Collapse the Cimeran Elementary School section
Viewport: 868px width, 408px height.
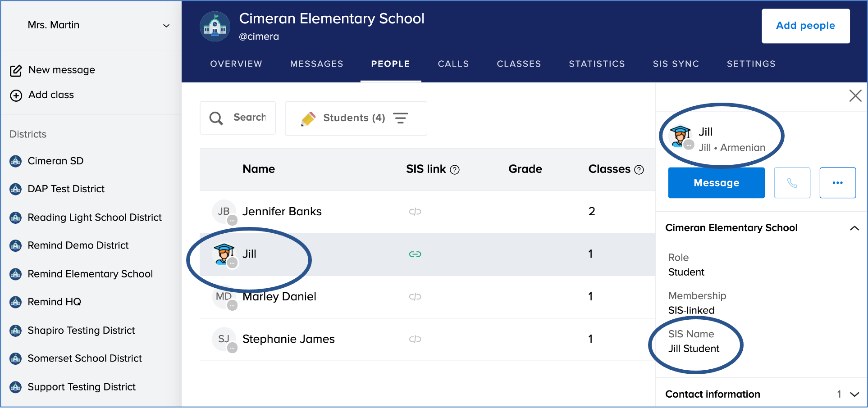854,228
